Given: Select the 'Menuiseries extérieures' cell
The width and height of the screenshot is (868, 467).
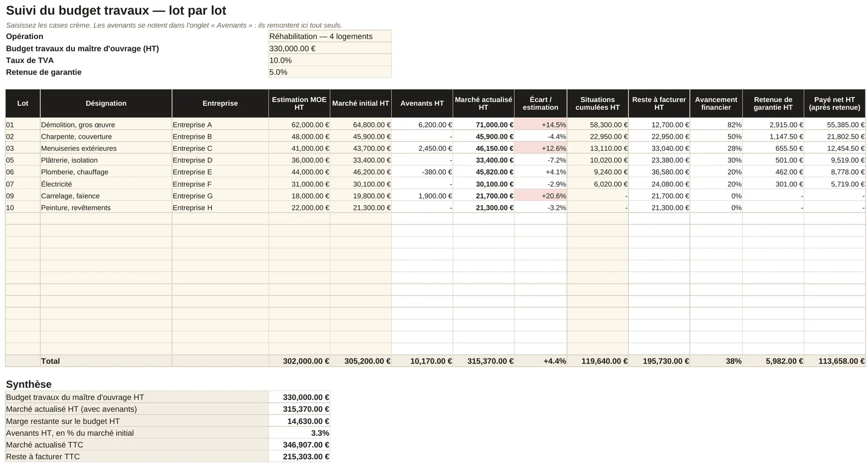Looking at the screenshot, I should pos(106,149).
